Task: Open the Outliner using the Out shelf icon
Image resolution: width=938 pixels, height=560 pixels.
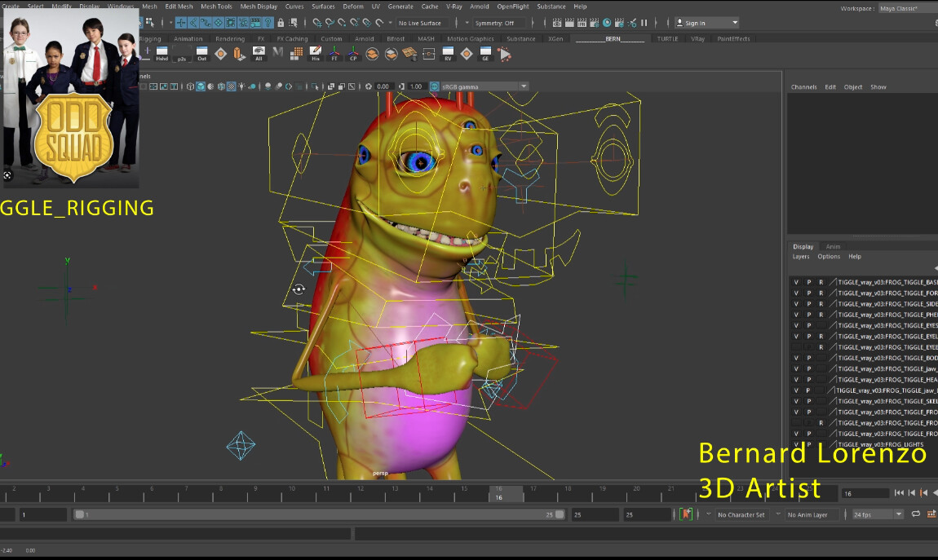Action: point(201,53)
